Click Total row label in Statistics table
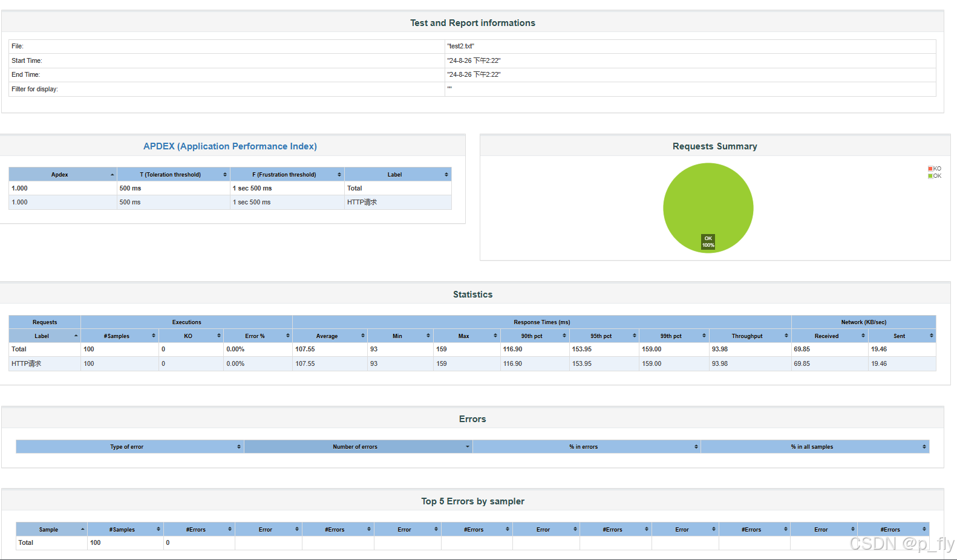Screen dimensions: 957x560 pos(19,349)
